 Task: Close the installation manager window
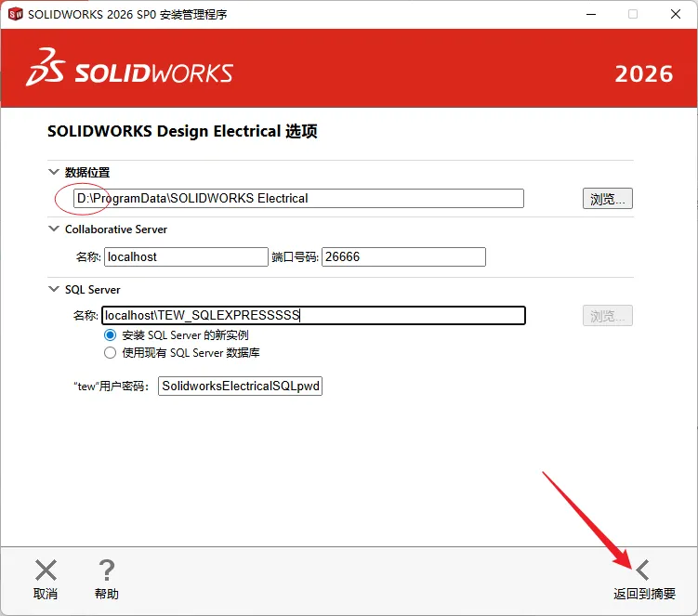pos(676,14)
